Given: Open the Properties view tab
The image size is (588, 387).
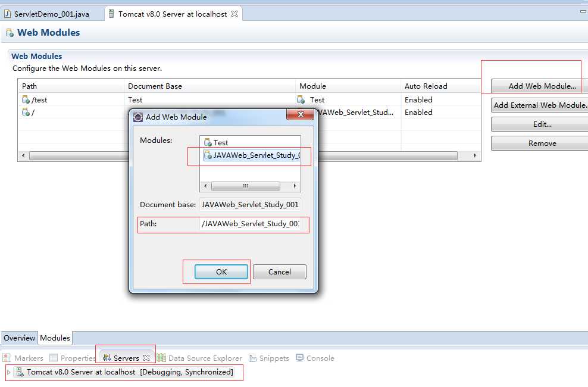Looking at the screenshot, I should [x=73, y=358].
